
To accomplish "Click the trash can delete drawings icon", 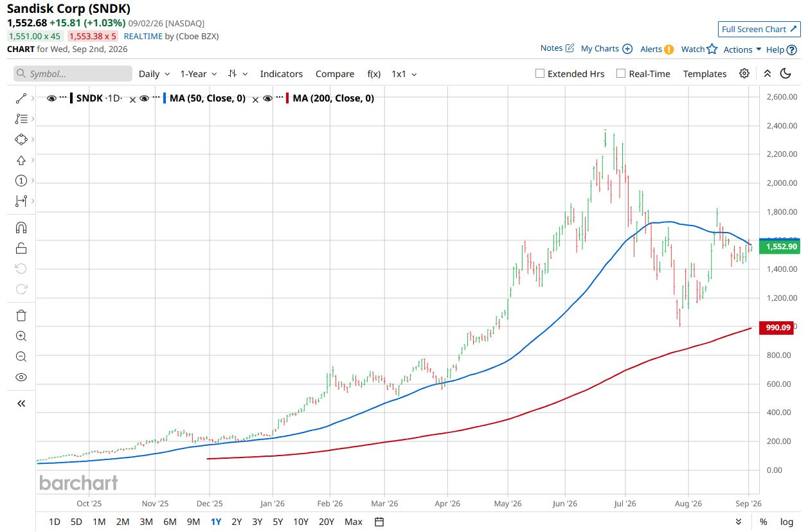I will [x=21, y=315].
